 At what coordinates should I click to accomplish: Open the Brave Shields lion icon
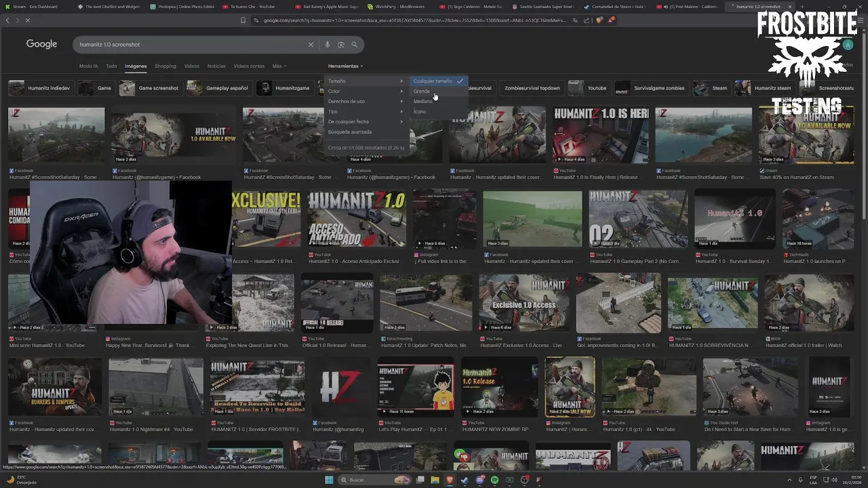click(599, 20)
